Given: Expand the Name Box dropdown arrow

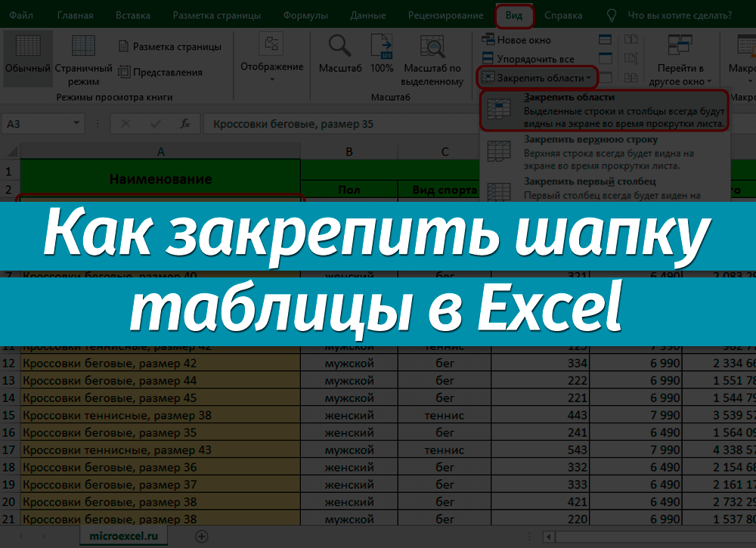Looking at the screenshot, I should (76, 123).
